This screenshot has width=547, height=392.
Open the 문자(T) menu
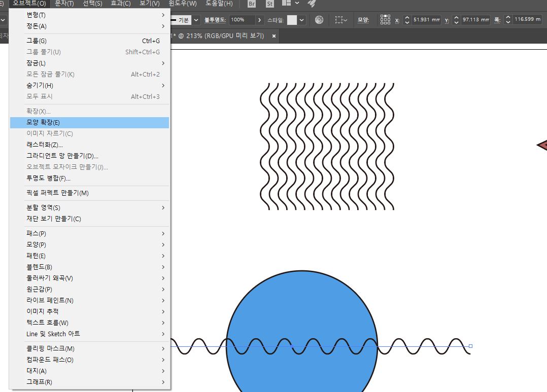(64, 4)
